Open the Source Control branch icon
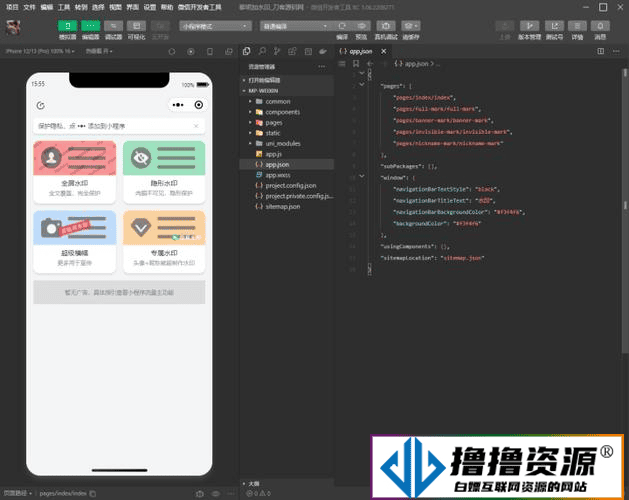 (x=277, y=51)
